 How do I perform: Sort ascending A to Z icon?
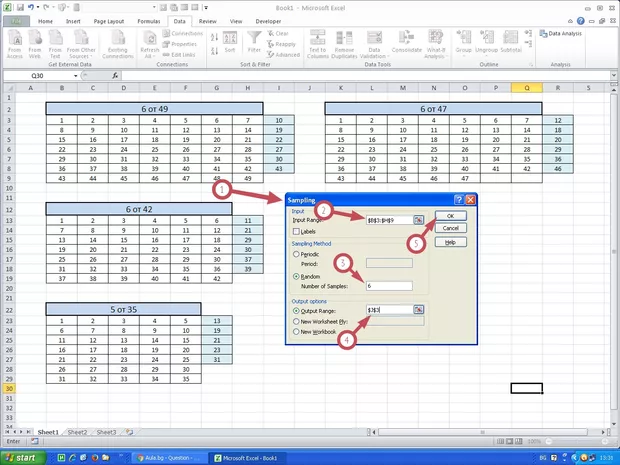coord(214,38)
